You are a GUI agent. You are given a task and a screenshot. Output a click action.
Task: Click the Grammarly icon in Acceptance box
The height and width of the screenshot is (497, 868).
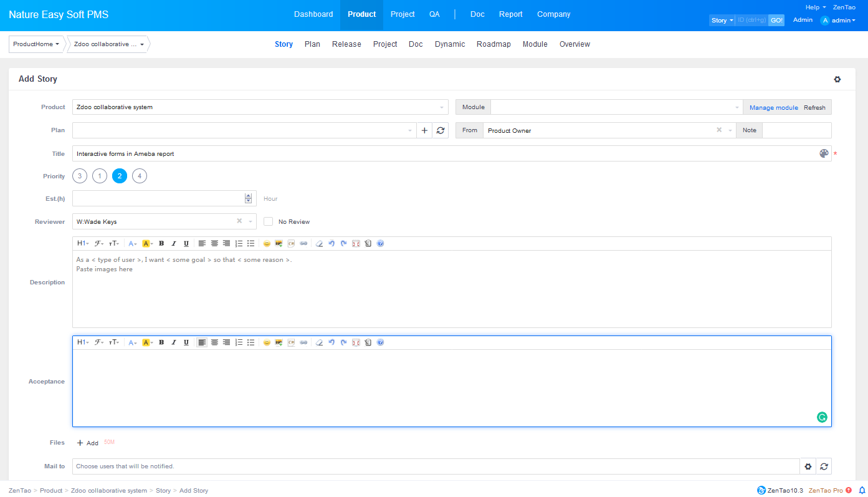coord(822,417)
